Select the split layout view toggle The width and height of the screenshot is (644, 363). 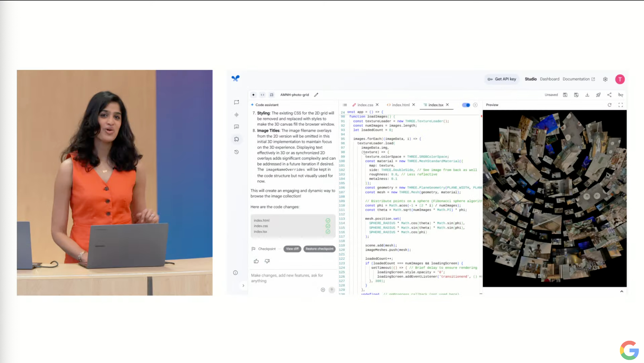[x=272, y=95]
